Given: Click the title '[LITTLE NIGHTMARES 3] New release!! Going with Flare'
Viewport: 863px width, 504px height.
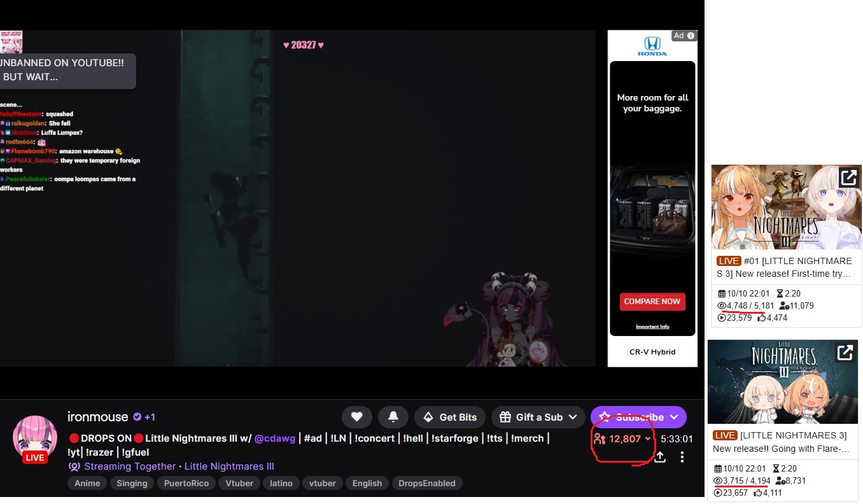Looking at the screenshot, I should [782, 442].
